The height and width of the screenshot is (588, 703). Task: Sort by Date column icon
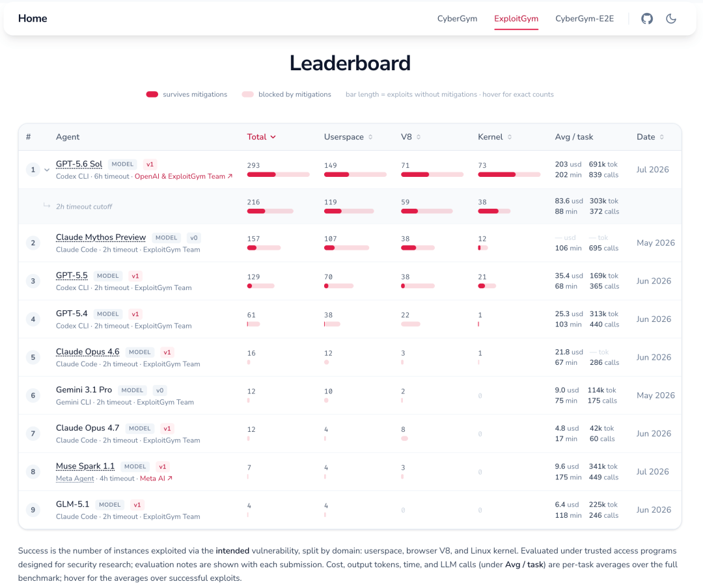[662, 137]
